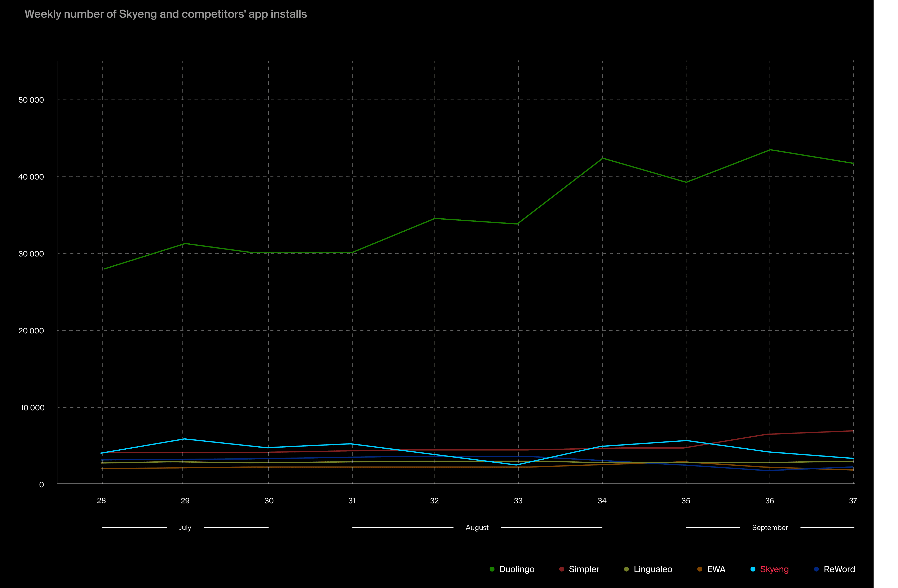Toggle the ReWord legend label
Viewport: 898px width, 588px height.
tap(839, 569)
